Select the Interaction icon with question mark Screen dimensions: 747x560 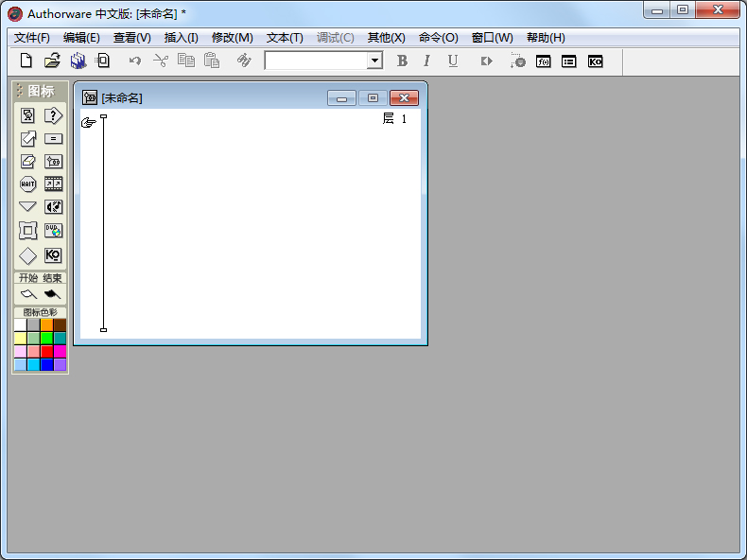(x=53, y=115)
